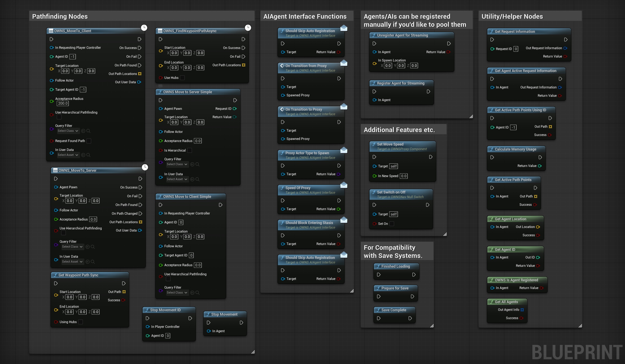This screenshot has width=625, height=364.
Task: Click In Agent pin on Stop Movement node
Action: [x=209, y=331]
